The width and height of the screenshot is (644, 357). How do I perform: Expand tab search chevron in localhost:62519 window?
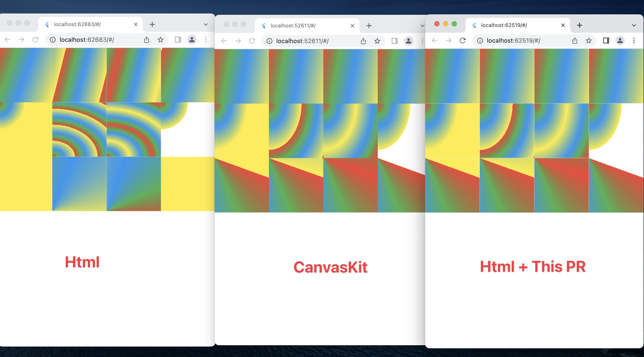pos(634,25)
